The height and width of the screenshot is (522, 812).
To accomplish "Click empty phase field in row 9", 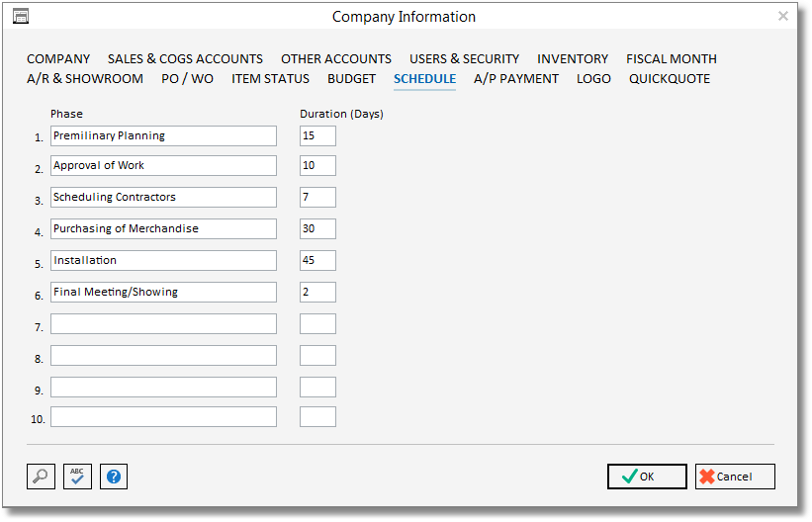I will coord(163,388).
